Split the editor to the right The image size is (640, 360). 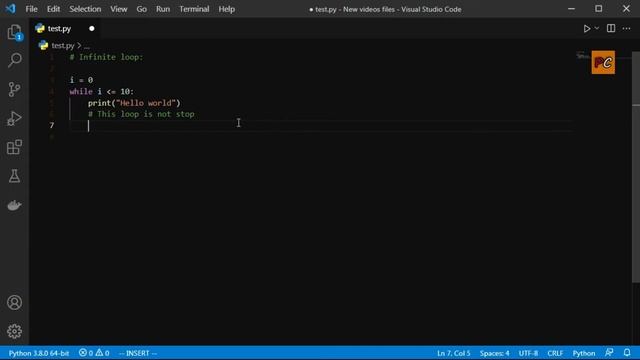pos(611,28)
